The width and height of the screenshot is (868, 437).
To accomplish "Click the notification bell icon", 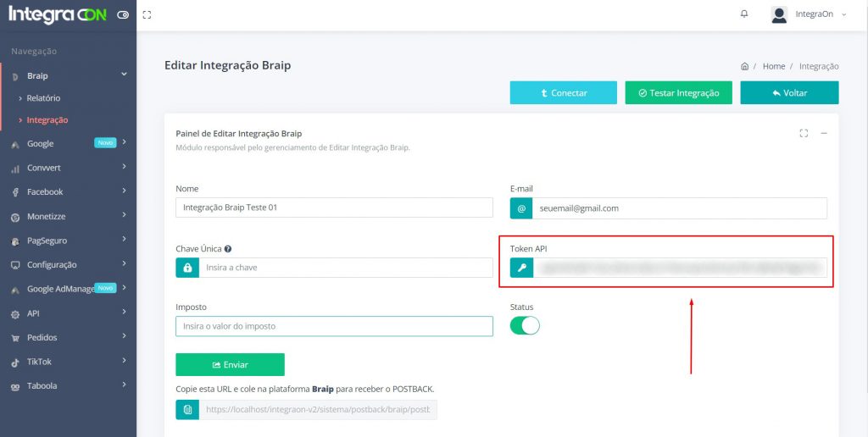I will click(x=744, y=14).
